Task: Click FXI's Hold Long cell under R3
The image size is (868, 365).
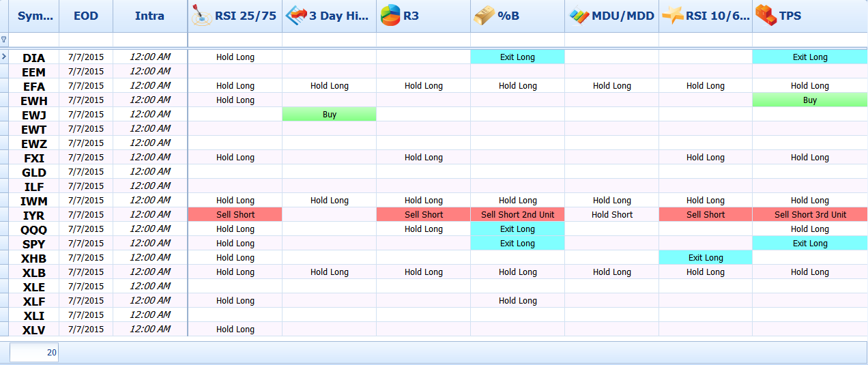Action: click(424, 158)
